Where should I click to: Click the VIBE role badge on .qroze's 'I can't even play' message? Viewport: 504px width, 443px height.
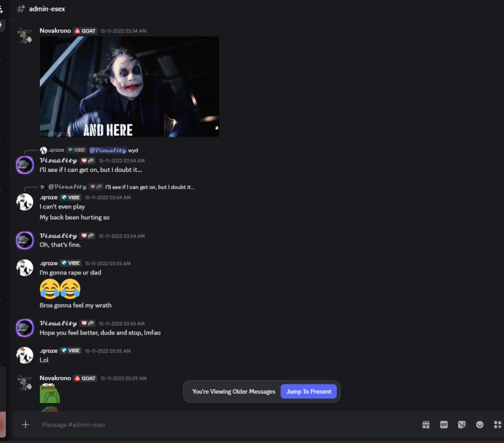[x=71, y=197]
